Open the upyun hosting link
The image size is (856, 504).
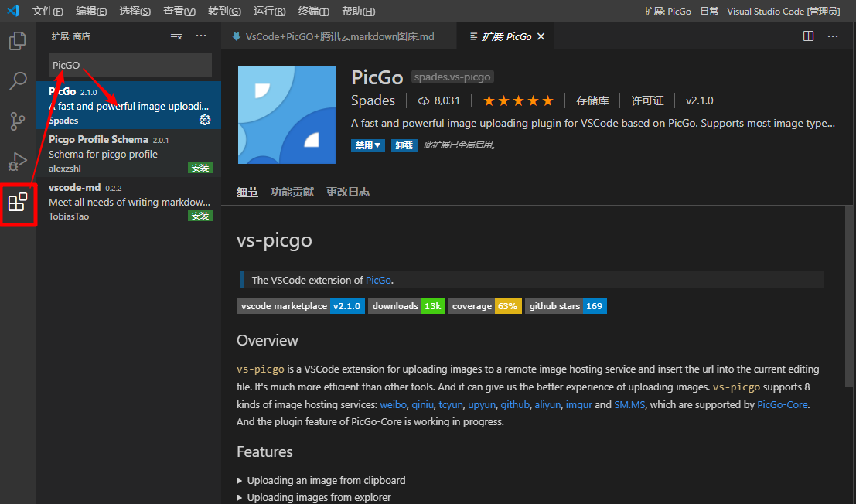tap(482, 405)
